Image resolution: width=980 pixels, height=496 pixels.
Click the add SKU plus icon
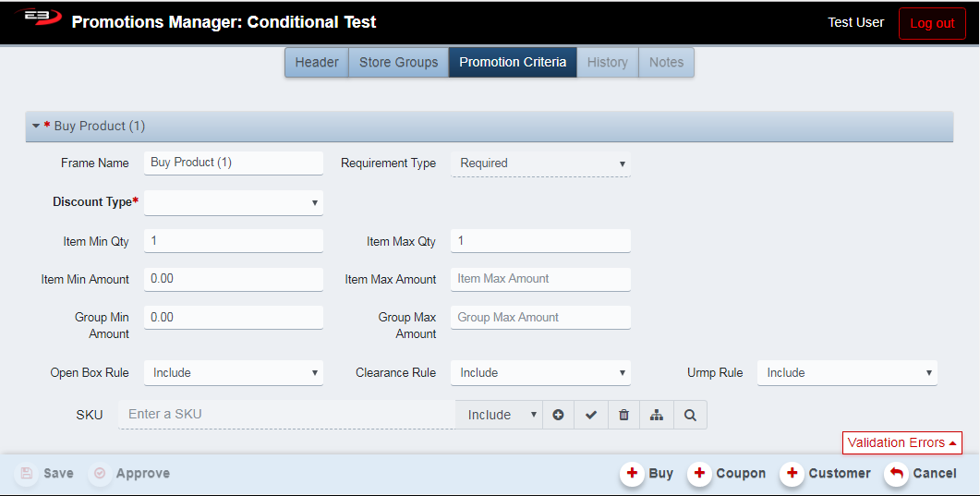pos(558,415)
